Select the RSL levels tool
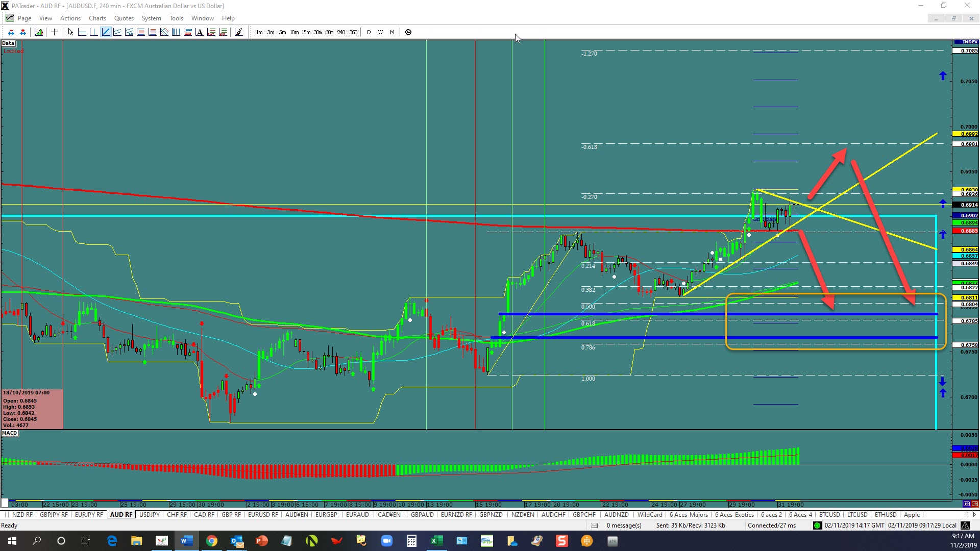 click(x=223, y=32)
